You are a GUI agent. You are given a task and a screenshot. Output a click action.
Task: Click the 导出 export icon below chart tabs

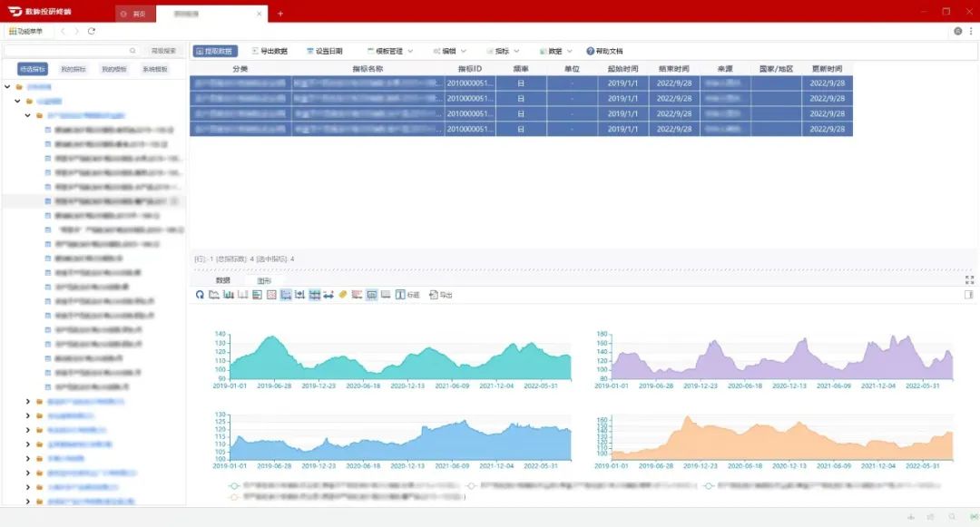point(440,295)
